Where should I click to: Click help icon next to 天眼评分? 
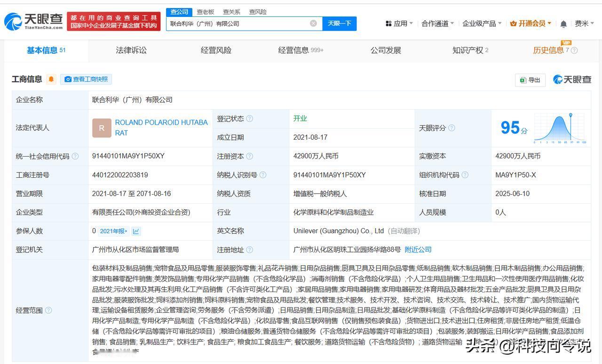click(x=451, y=128)
